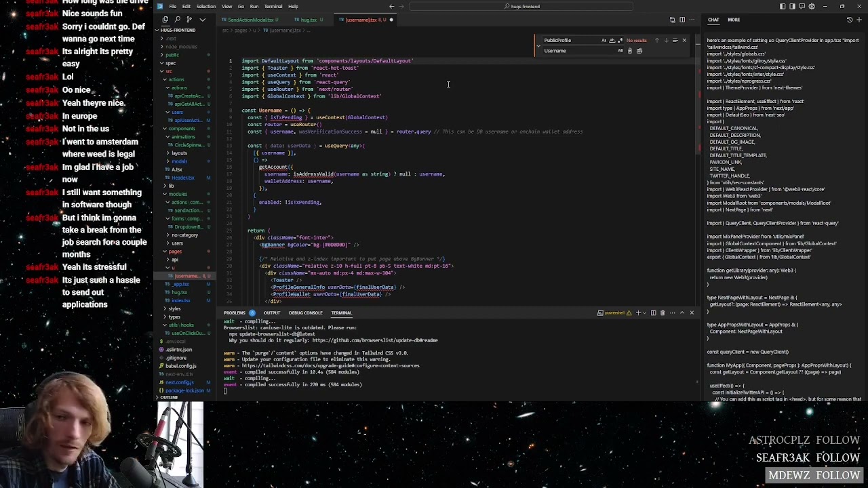
Task: Open the Source Control view icon
Action: (x=189, y=20)
